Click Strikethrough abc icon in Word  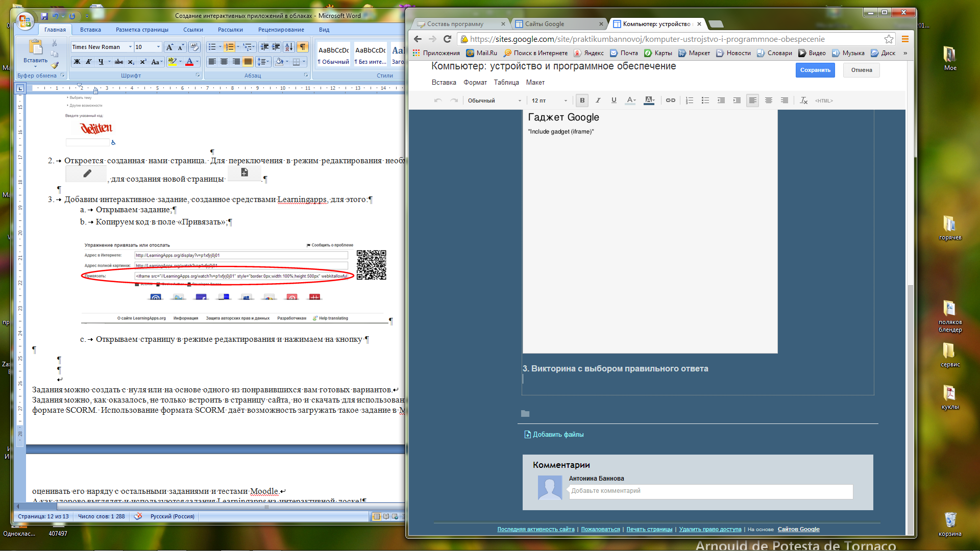click(x=119, y=62)
